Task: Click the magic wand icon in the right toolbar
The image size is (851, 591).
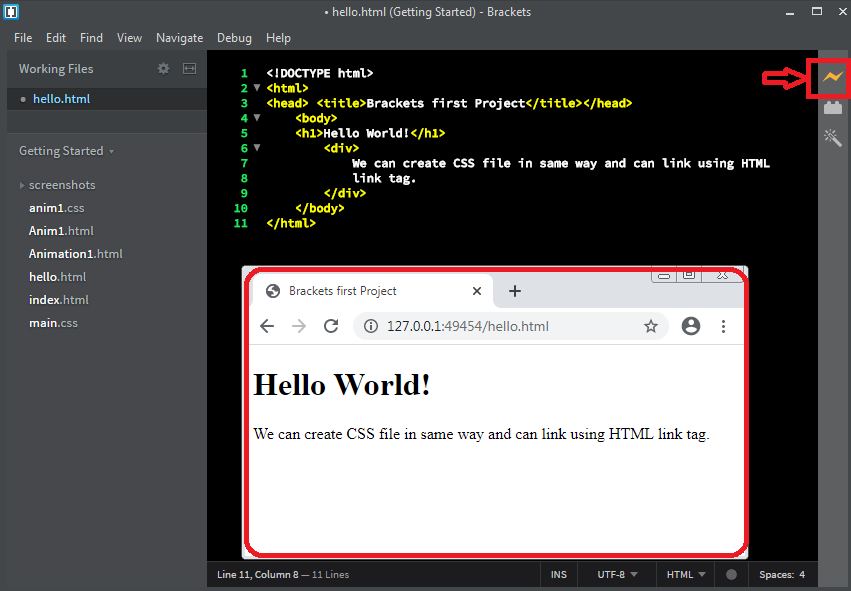Action: (x=833, y=137)
